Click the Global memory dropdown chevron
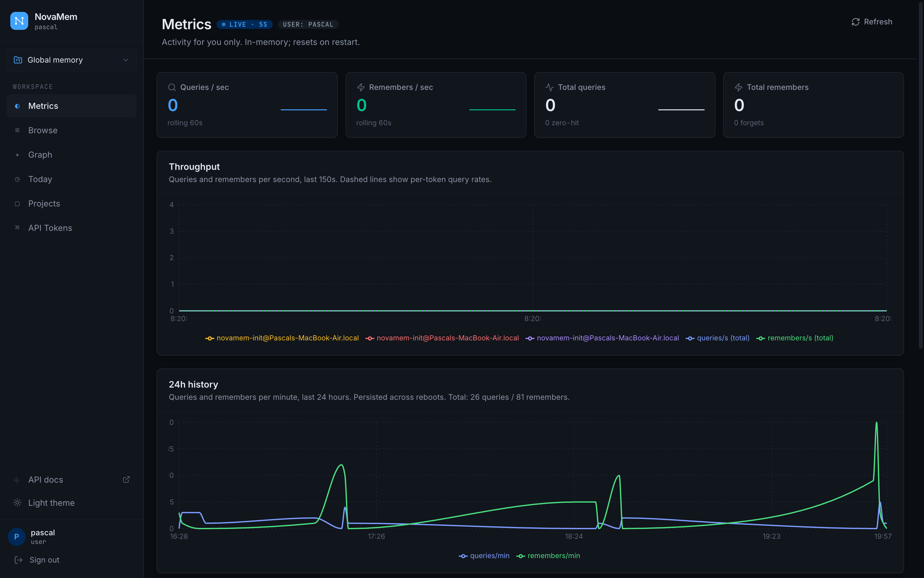The height and width of the screenshot is (578, 924). point(126,60)
